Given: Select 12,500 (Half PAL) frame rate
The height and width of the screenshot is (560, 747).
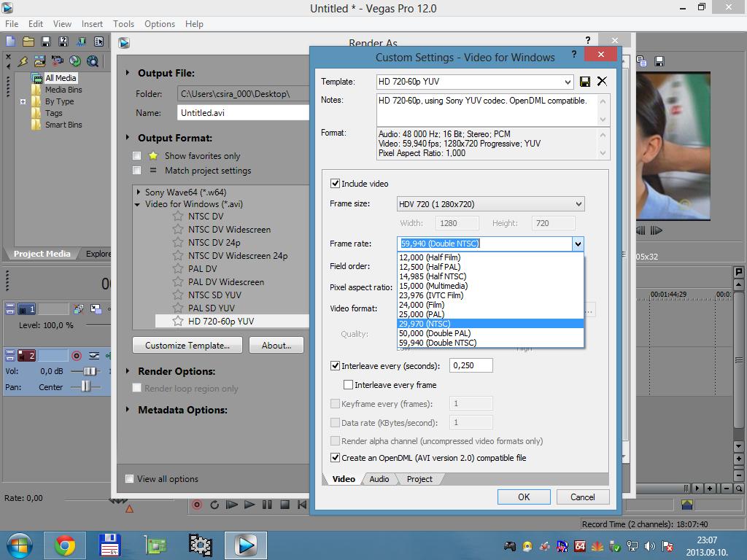Looking at the screenshot, I should click(x=491, y=267).
